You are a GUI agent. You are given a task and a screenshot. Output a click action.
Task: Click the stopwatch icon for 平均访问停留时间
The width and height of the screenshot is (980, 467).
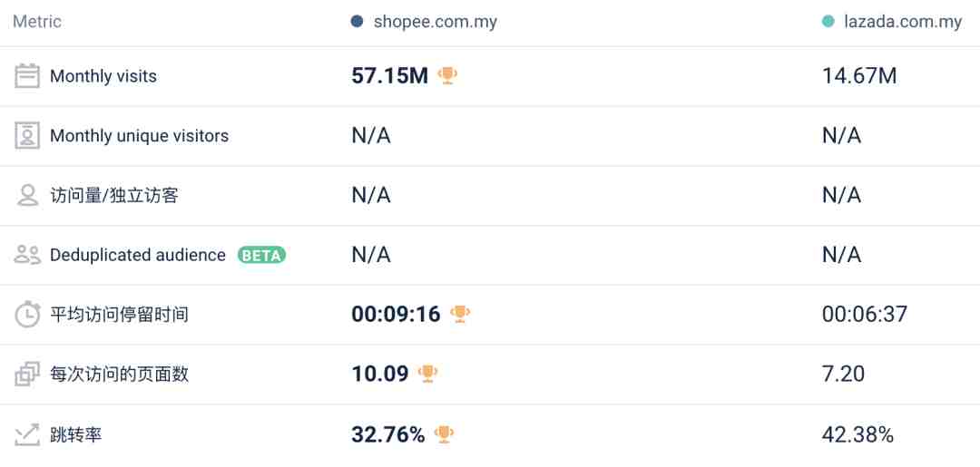point(27,314)
